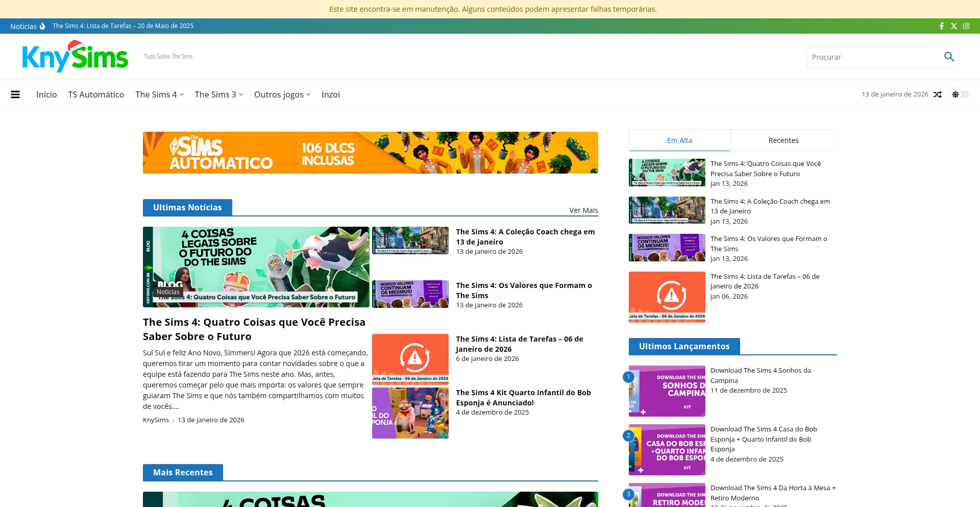Open ticker headline Lista de Tarefas 20 de Maio
The height and width of the screenshot is (507, 980).
(123, 26)
